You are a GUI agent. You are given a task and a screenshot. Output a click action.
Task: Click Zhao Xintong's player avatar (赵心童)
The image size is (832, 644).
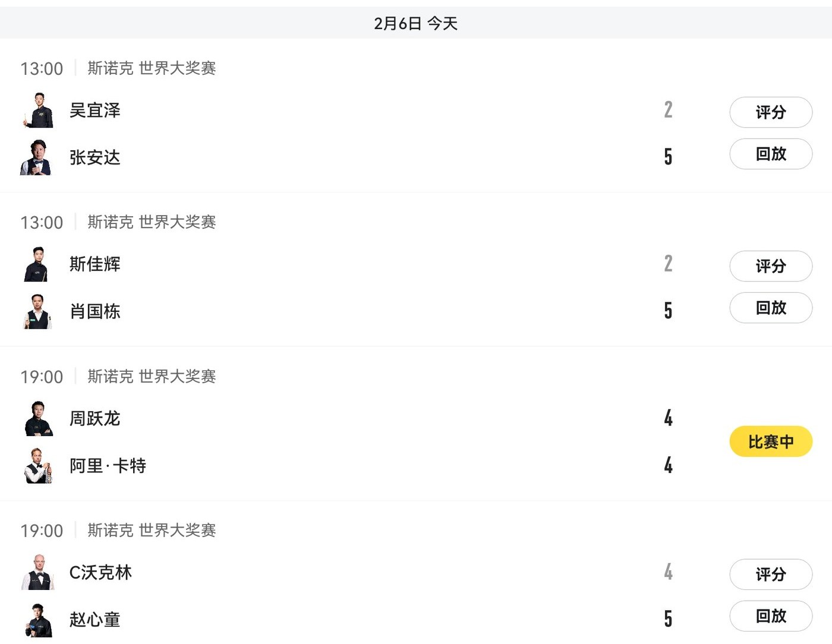[x=38, y=620]
